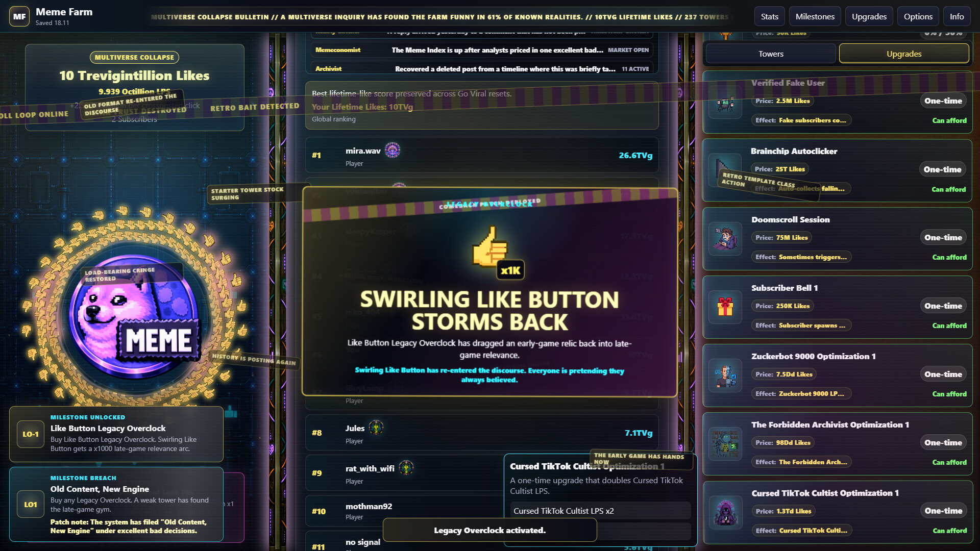The image size is (980, 551).
Task: Click Jules' 7.1TVg score
Action: click(x=639, y=433)
